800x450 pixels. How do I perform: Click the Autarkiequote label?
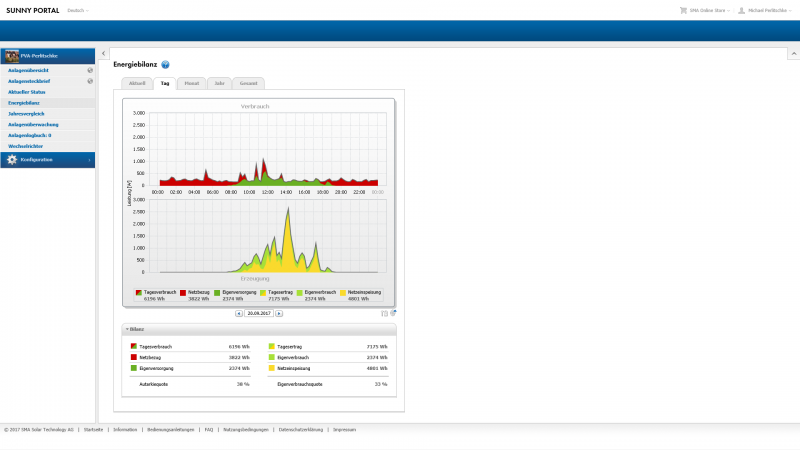(x=154, y=384)
